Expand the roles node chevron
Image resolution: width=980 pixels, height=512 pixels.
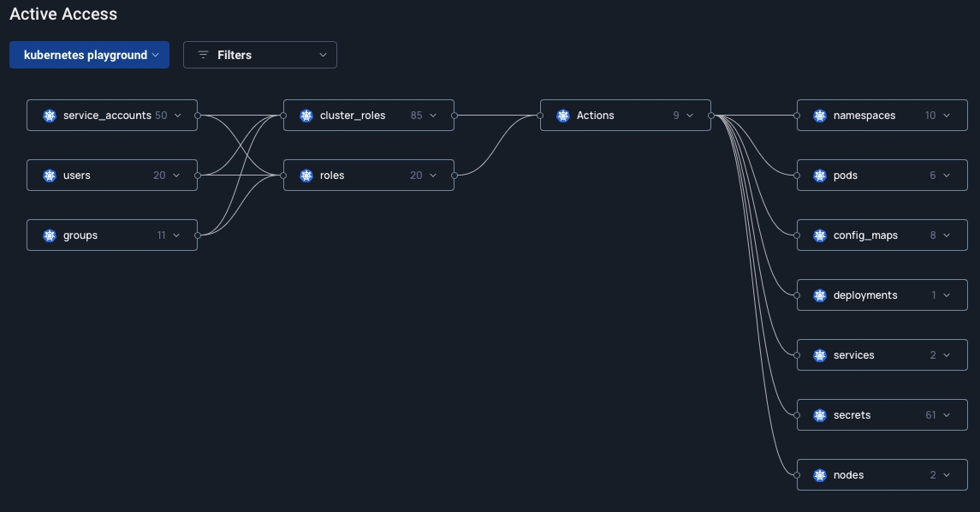point(433,176)
